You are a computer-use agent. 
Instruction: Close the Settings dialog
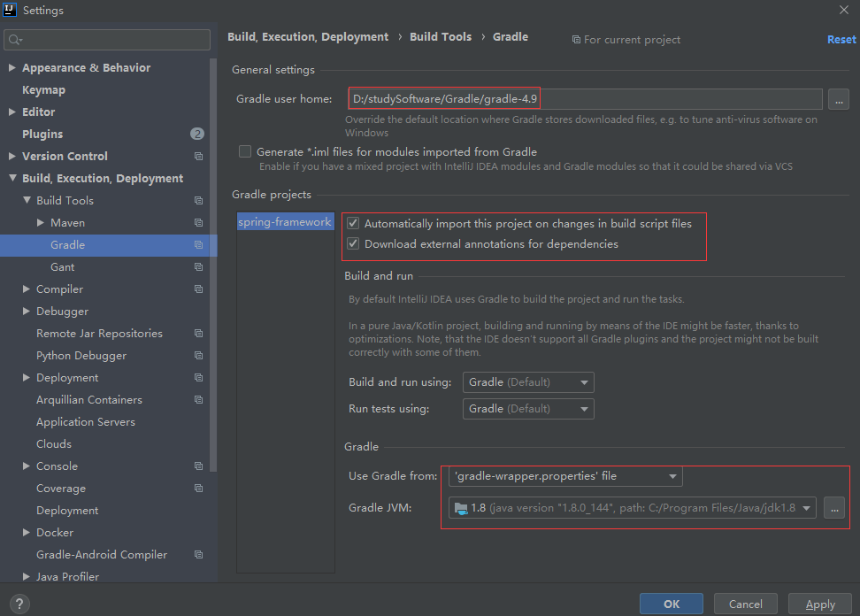(x=843, y=10)
